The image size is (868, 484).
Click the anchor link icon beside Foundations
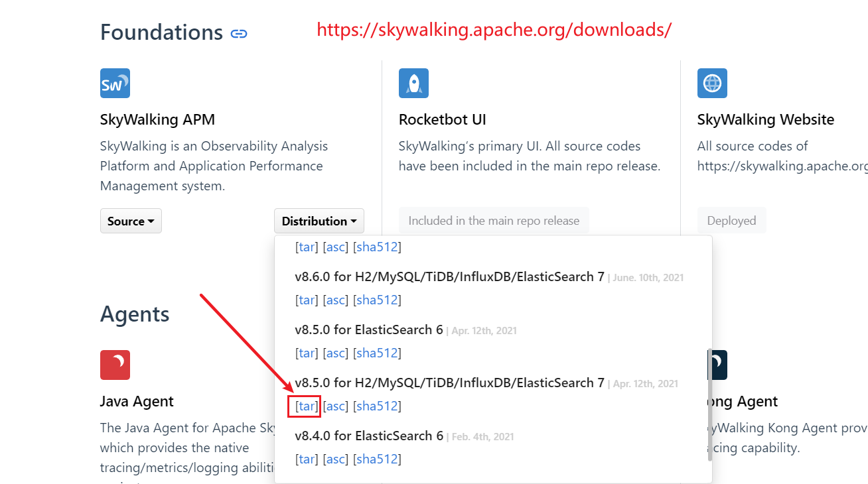239,33
